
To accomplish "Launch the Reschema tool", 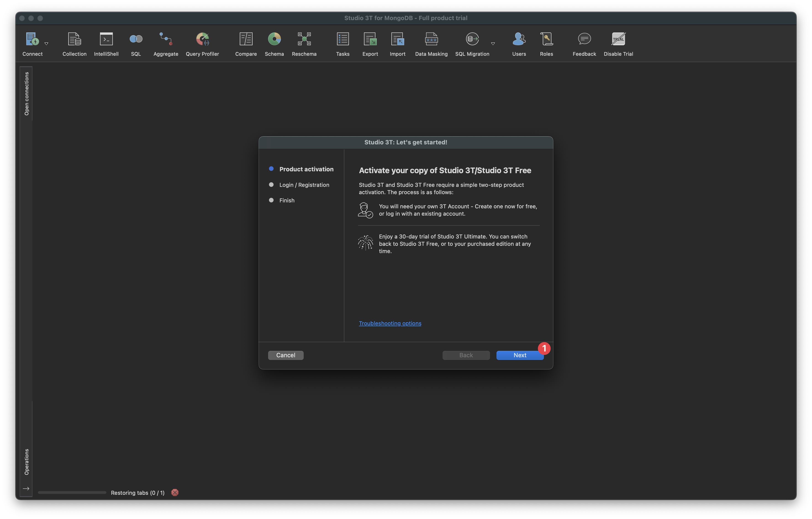I will click(304, 39).
